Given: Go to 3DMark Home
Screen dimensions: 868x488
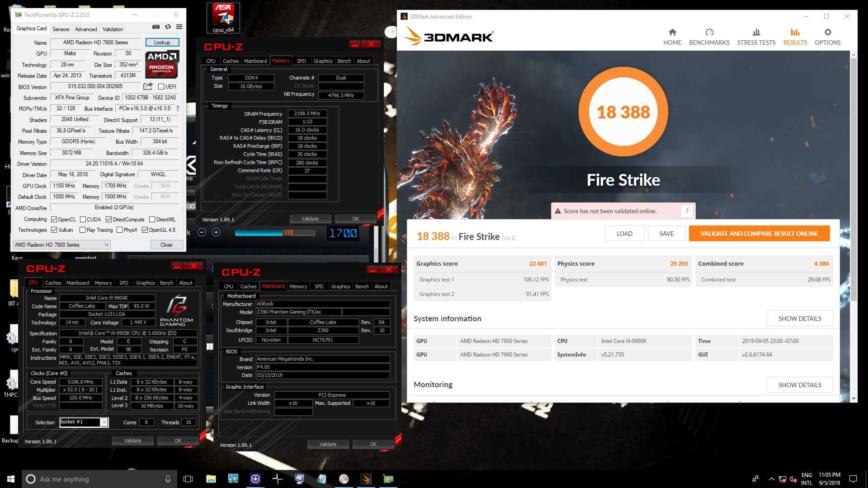Looking at the screenshot, I should [672, 37].
